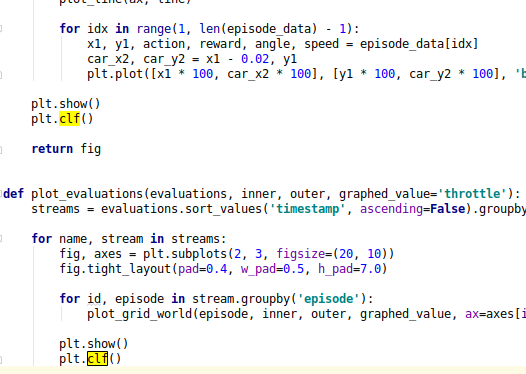Click episode_data[idx] at end of assignment
The width and height of the screenshot is (526, 374).
point(419,44)
